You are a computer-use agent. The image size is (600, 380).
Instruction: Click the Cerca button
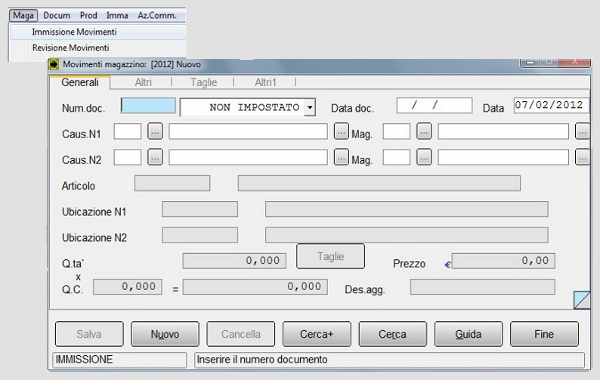(x=392, y=334)
